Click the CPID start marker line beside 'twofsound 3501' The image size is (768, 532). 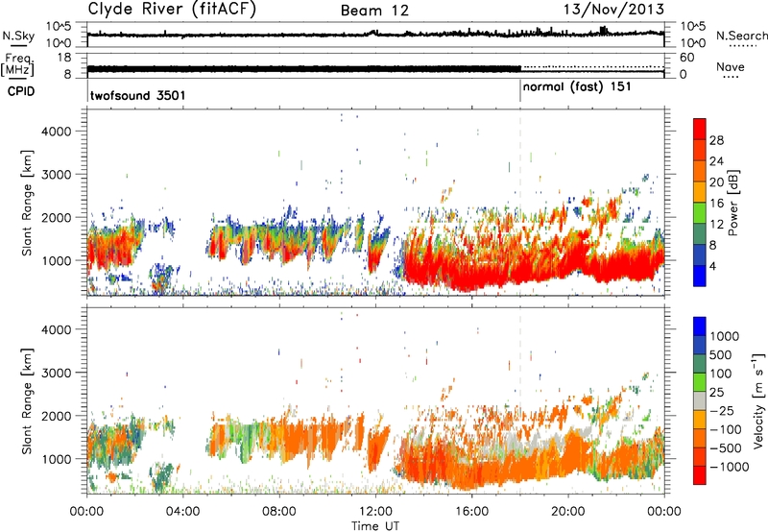tap(87, 90)
